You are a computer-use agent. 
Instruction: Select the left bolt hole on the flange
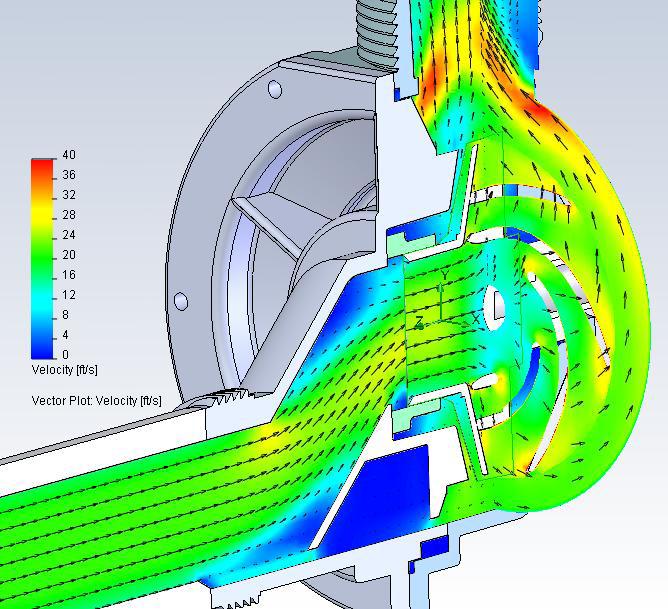(180, 300)
